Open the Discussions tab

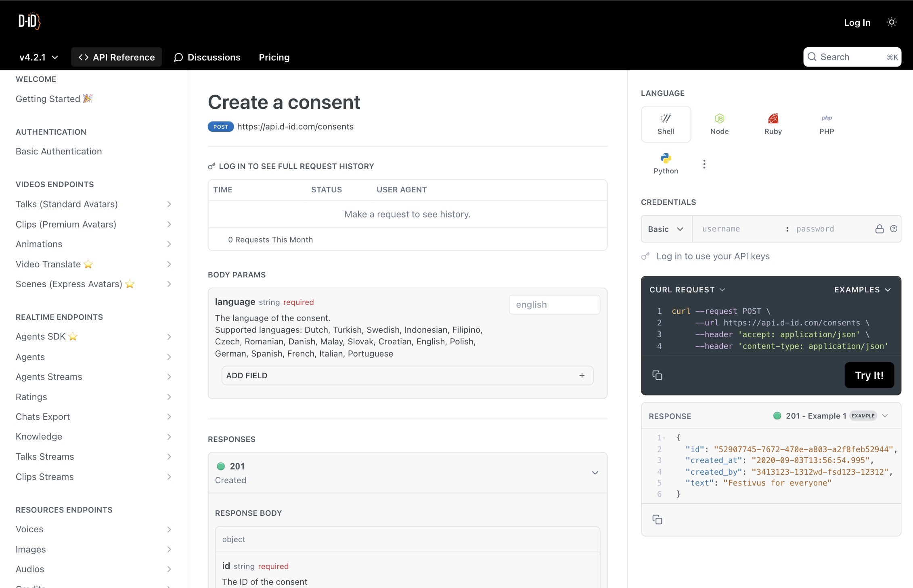(207, 57)
